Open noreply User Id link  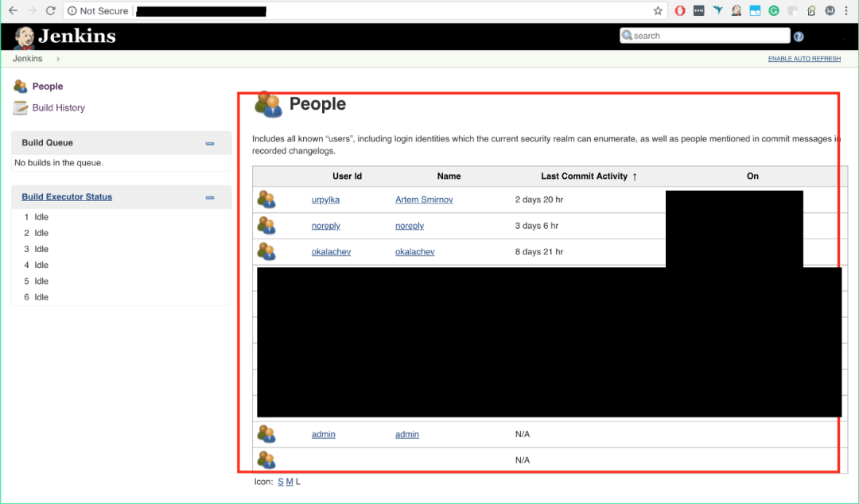[326, 226]
